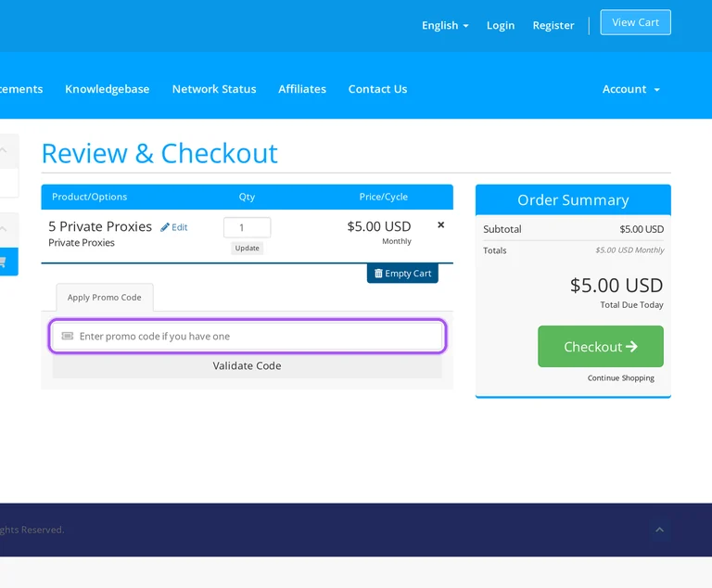Open the Register link
712x588 pixels.
pos(553,25)
